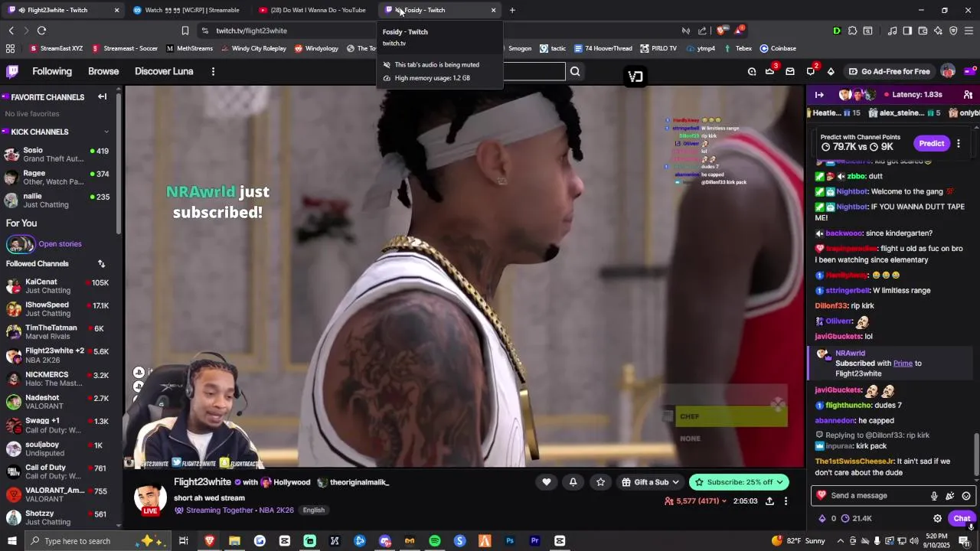Click the Chat send button

click(x=962, y=518)
